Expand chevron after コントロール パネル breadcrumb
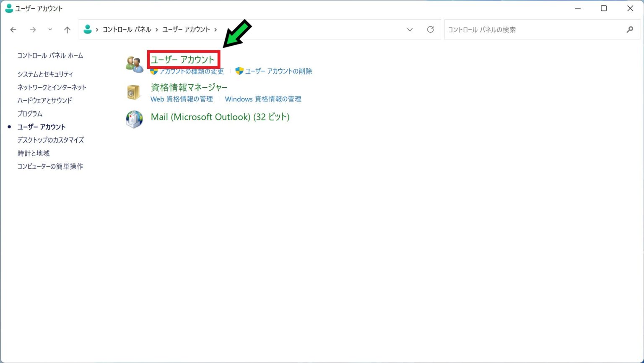 click(x=157, y=30)
